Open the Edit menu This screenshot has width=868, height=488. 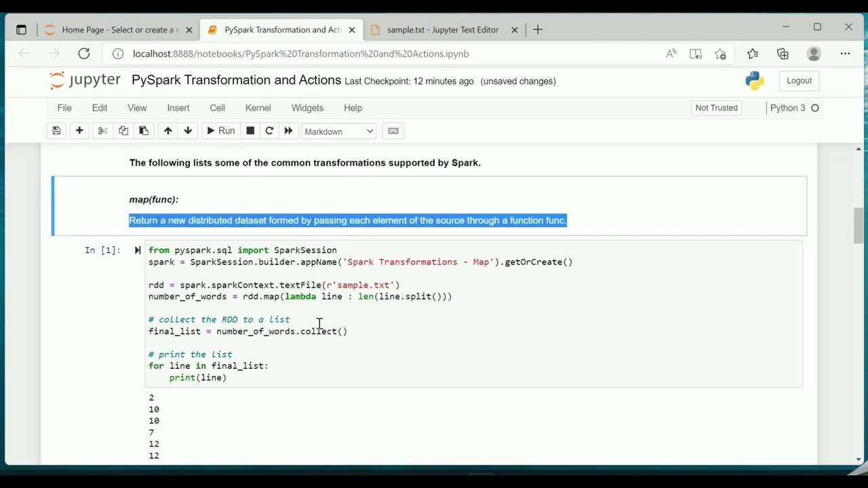[x=100, y=108]
